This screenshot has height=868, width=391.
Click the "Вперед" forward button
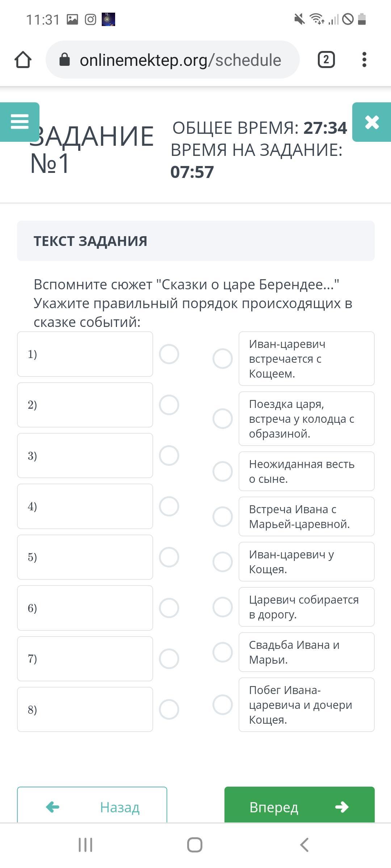[x=299, y=807]
